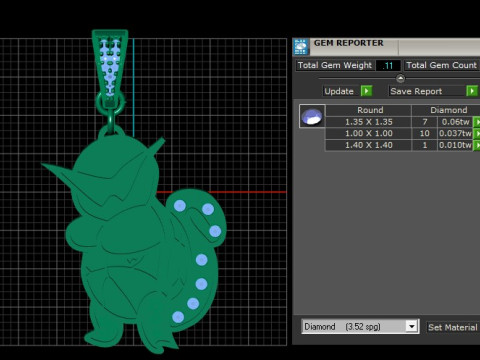Image resolution: width=480 pixels, height=360 pixels.
Task: Click the collapse handle below Total Gem Weight
Action: (400, 79)
